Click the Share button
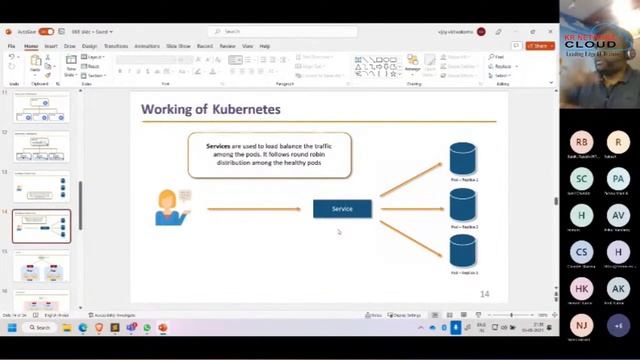This screenshot has width=640, height=360. [540, 46]
